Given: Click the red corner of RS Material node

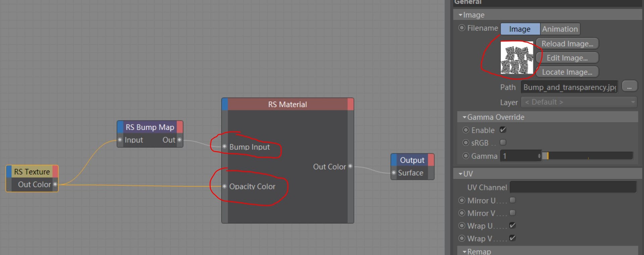Looking at the screenshot, I should (351, 104).
